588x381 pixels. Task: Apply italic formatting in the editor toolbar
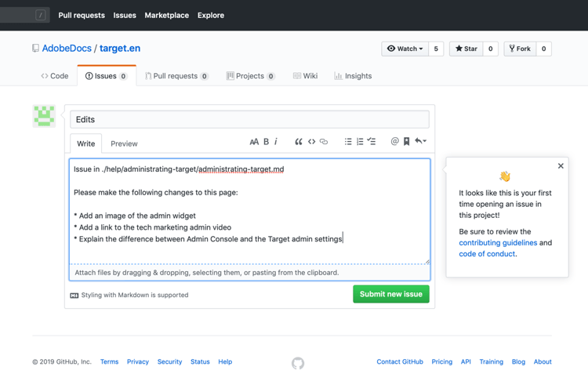point(276,142)
